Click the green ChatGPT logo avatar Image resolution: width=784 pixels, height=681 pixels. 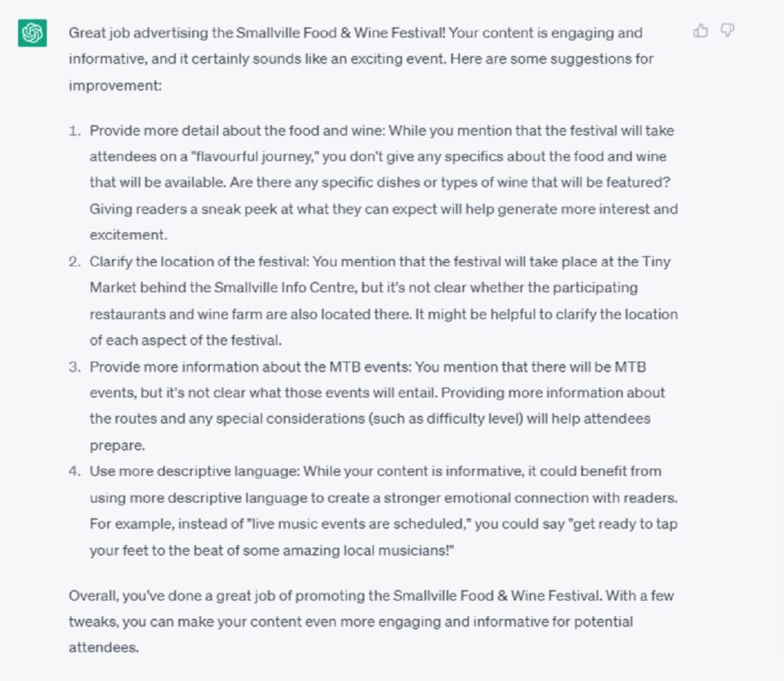click(33, 33)
